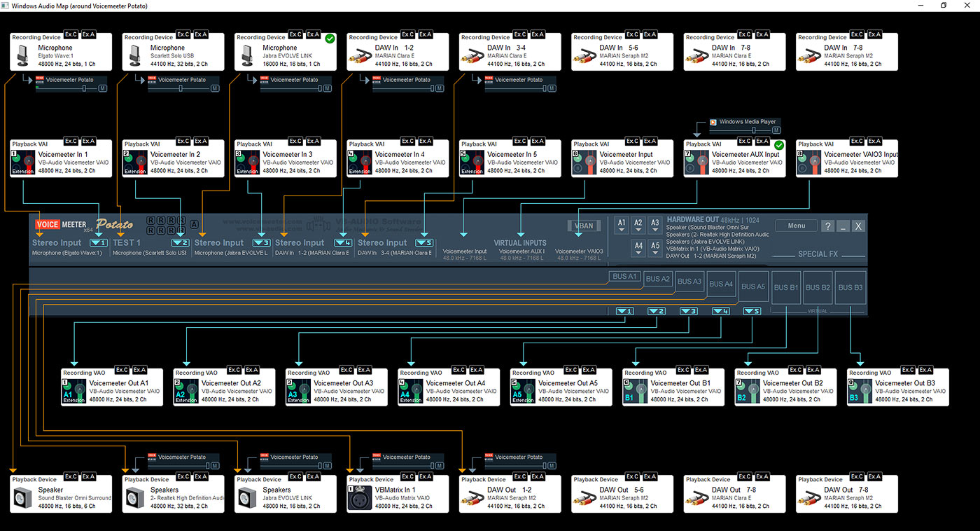This screenshot has width=980, height=531.
Task: Click the Voicemeeter Potato logo in mixer header
Action: pos(84,224)
